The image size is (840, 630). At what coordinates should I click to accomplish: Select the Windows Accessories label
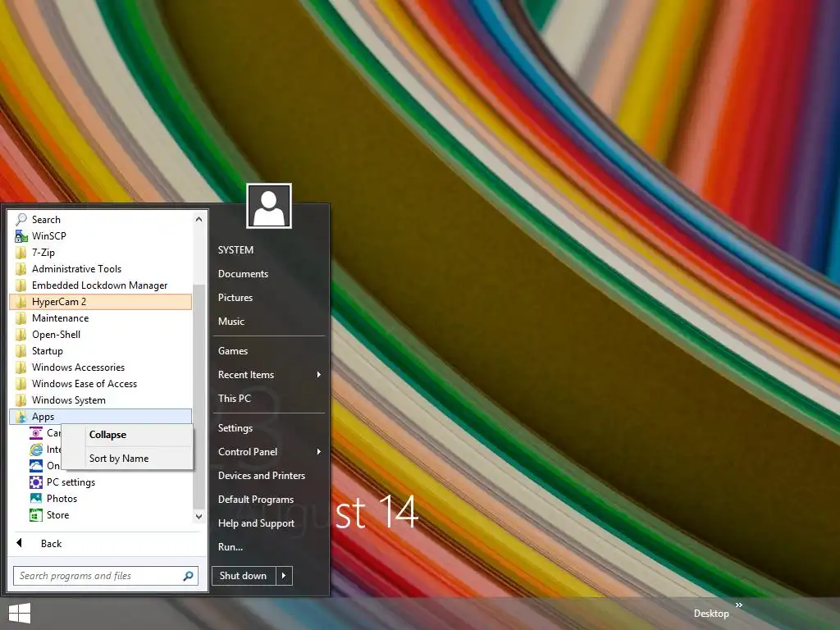point(78,367)
